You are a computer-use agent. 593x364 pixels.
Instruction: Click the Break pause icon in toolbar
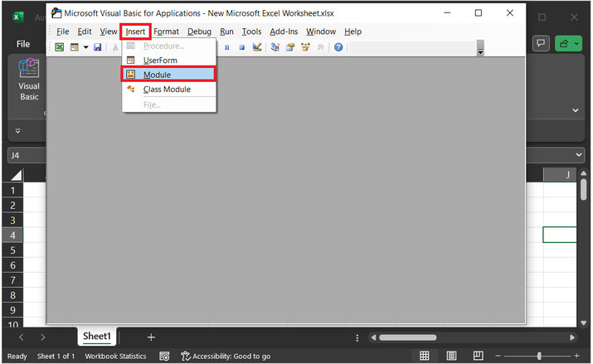coord(227,47)
